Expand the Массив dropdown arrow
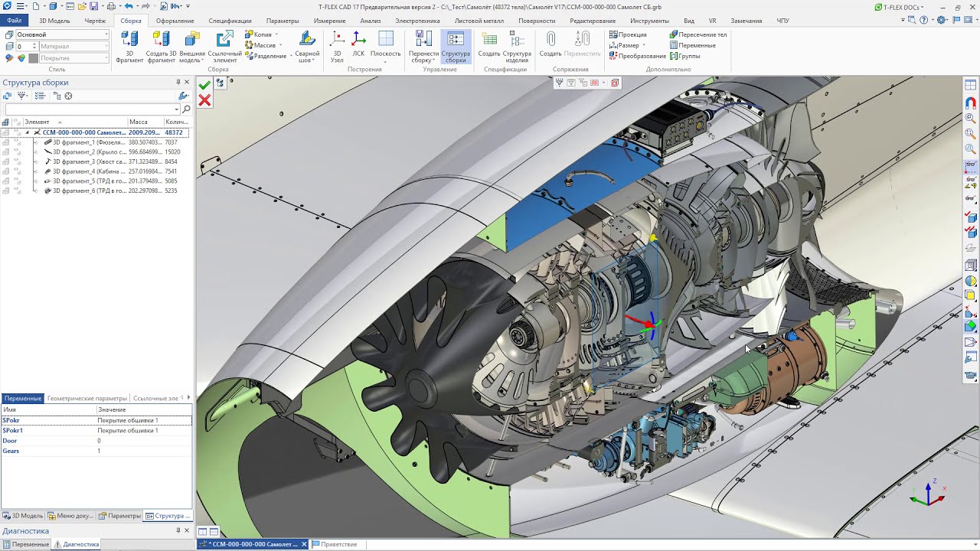The width and height of the screenshot is (980, 551). click(x=279, y=45)
